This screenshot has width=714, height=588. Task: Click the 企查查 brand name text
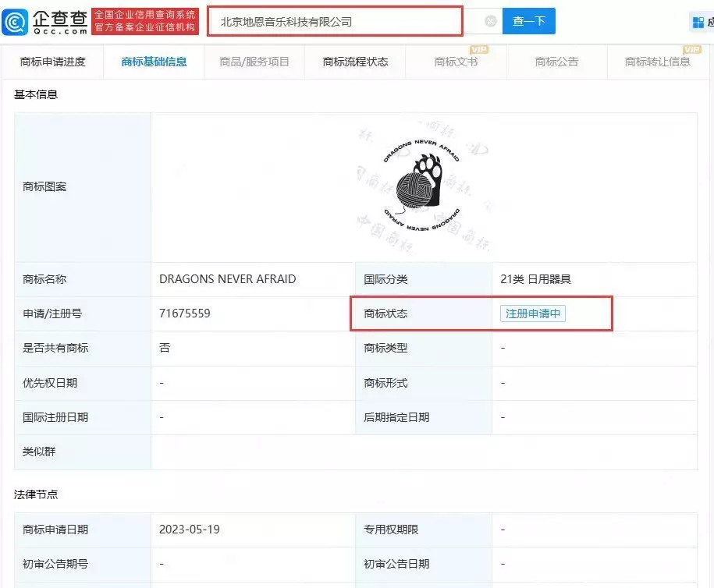[x=60, y=18]
